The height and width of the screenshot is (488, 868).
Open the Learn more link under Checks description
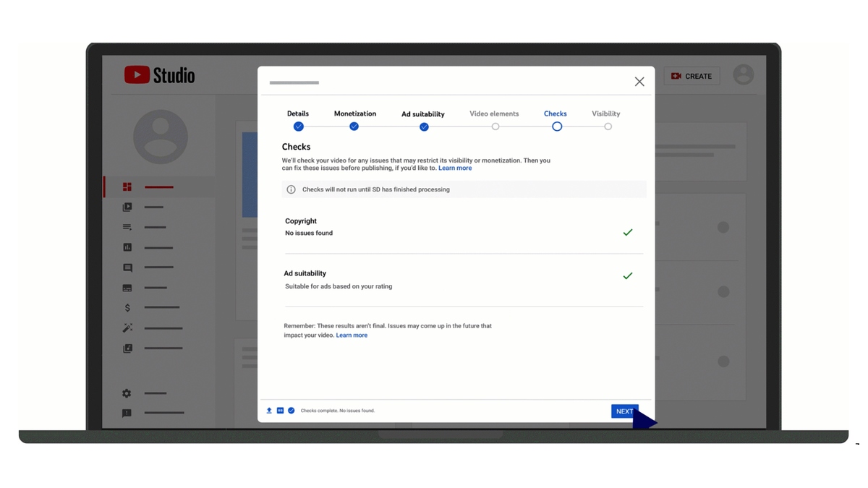(x=455, y=168)
